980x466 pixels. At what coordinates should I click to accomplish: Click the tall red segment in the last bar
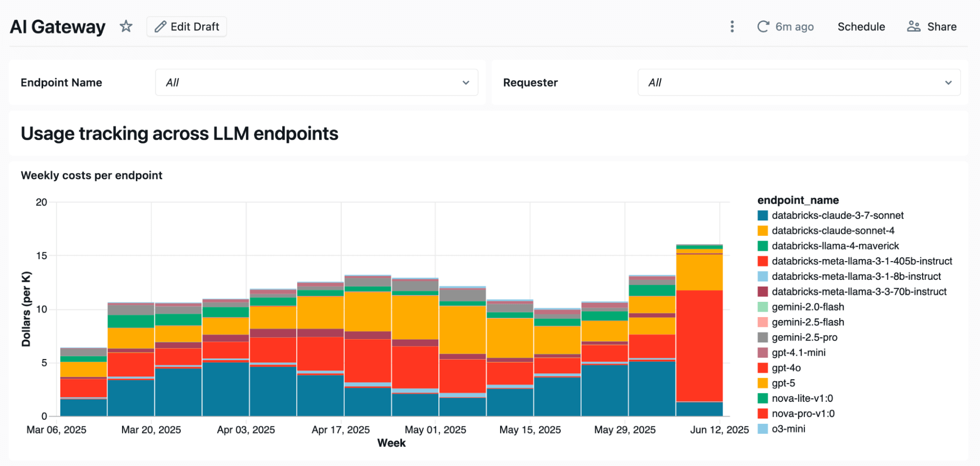click(699, 345)
